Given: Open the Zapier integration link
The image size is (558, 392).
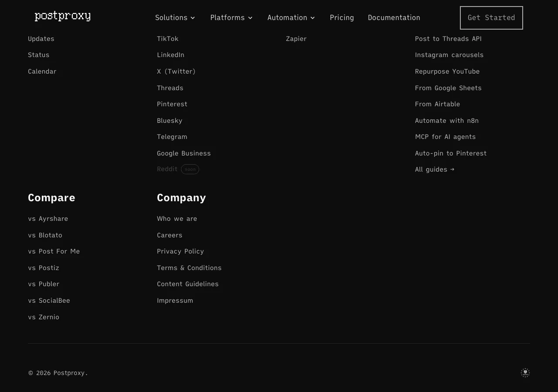Looking at the screenshot, I should (296, 39).
